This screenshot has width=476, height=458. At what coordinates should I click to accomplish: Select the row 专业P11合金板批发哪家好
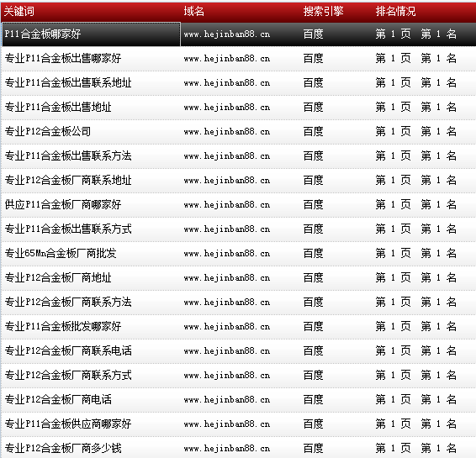pyautogui.click(x=239, y=327)
